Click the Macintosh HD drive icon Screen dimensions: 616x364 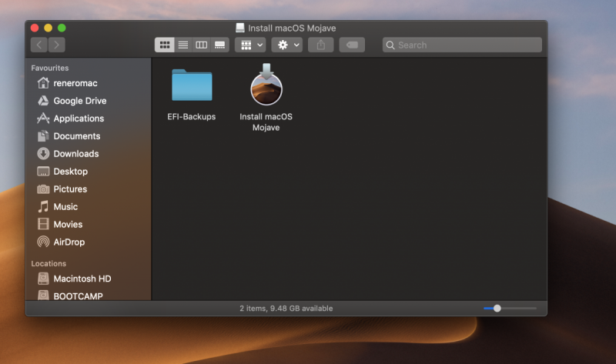pyautogui.click(x=43, y=279)
